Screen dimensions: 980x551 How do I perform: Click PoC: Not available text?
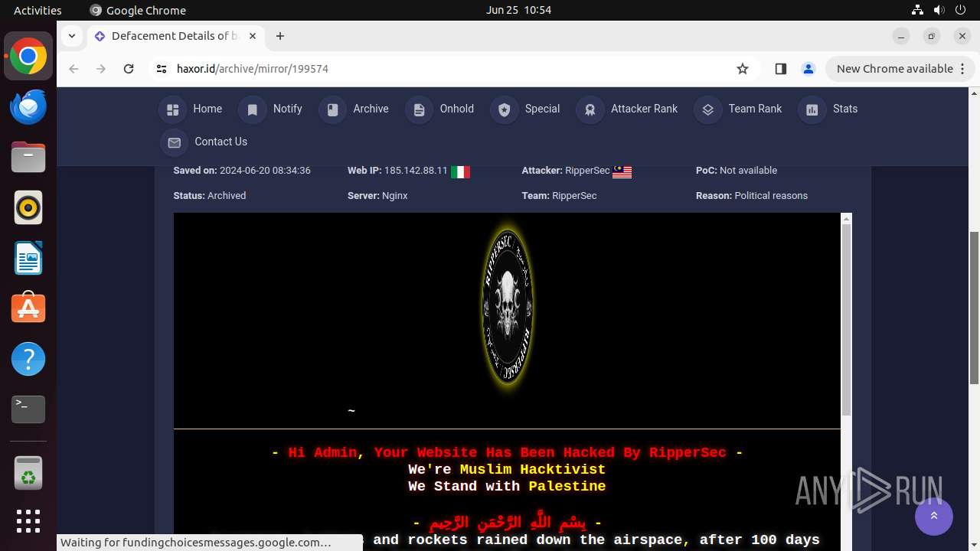(x=737, y=171)
